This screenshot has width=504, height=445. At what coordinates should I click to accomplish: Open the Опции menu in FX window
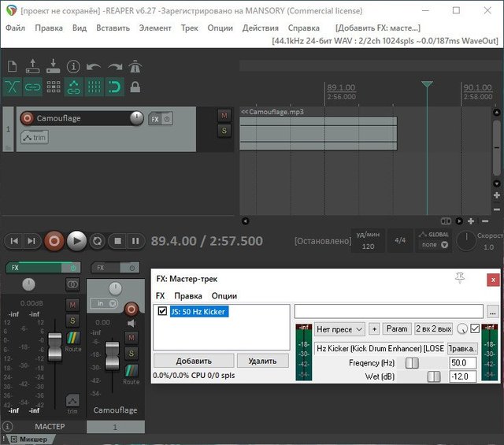click(224, 295)
